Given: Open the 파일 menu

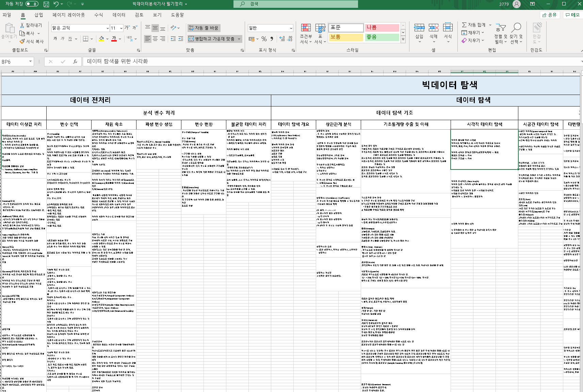Looking at the screenshot, I should click(7, 15).
